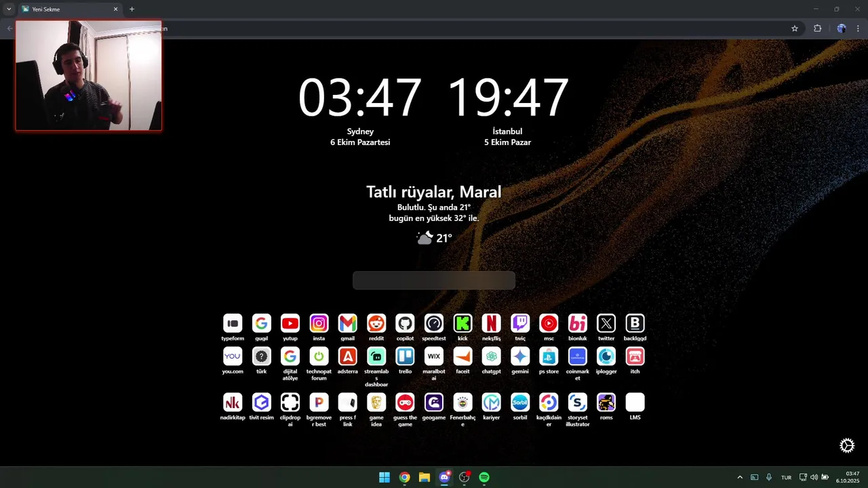Click the TUR language indicator
This screenshot has width=868, height=488.
(786, 478)
